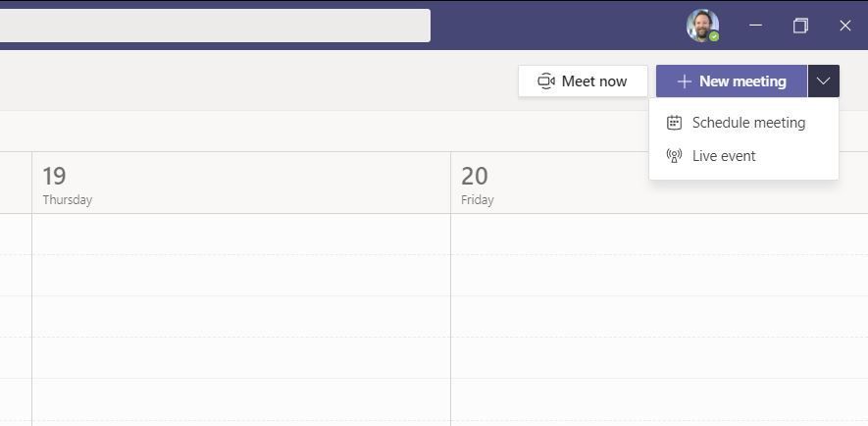Click the calendar icon beside Schedule meeting

tap(674, 123)
